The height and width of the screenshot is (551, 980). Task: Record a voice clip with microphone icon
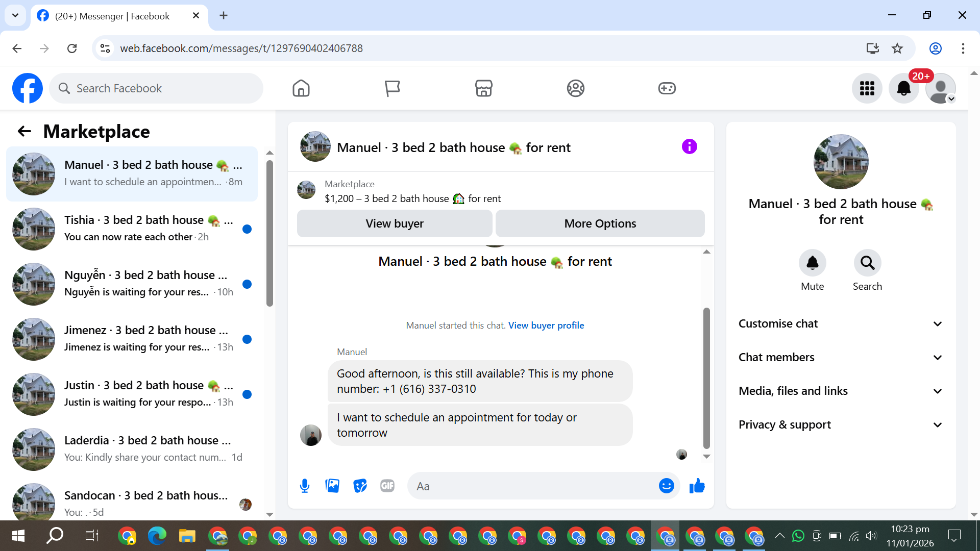305,486
